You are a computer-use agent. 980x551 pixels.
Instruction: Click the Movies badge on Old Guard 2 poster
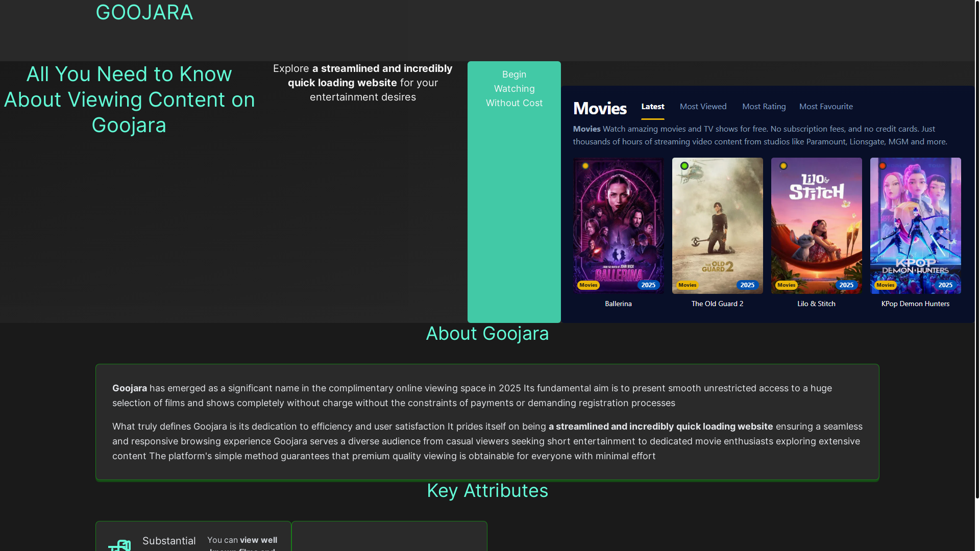[x=687, y=285]
